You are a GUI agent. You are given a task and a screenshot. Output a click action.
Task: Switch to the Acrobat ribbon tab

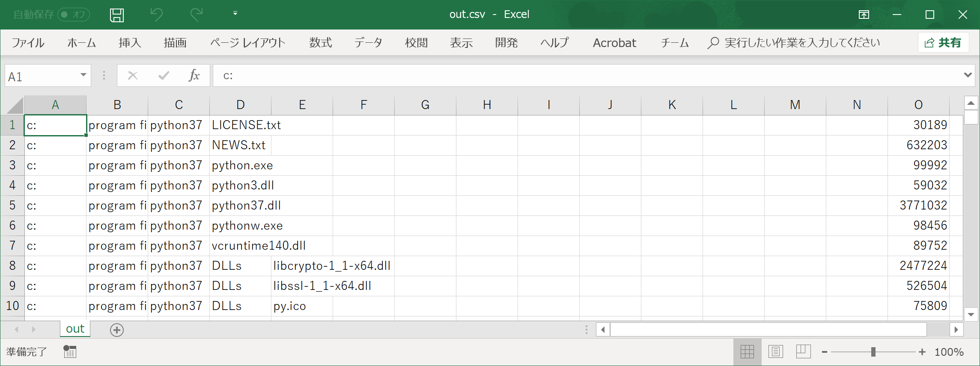[614, 43]
